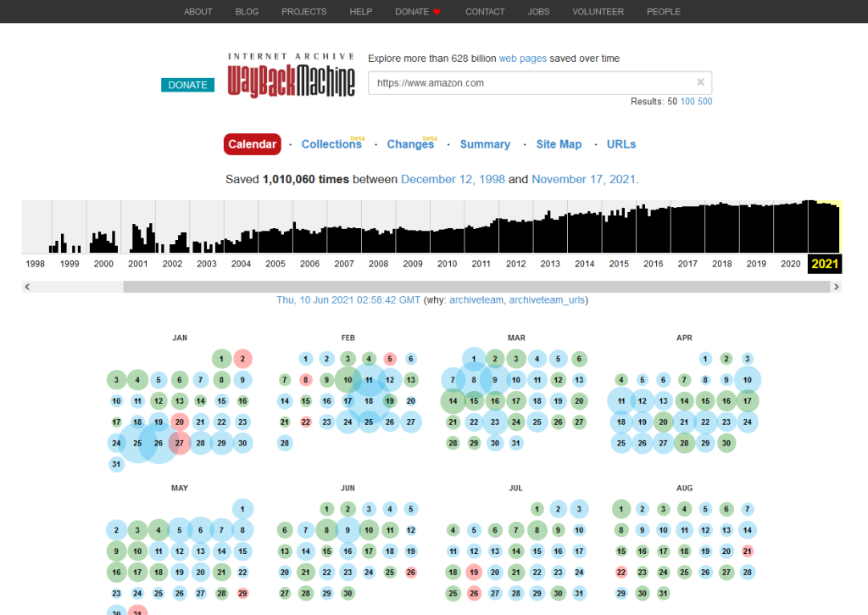Screen dimensions: 868x615
Task: Select year 2001 on the timeline
Action: pyautogui.click(x=138, y=264)
